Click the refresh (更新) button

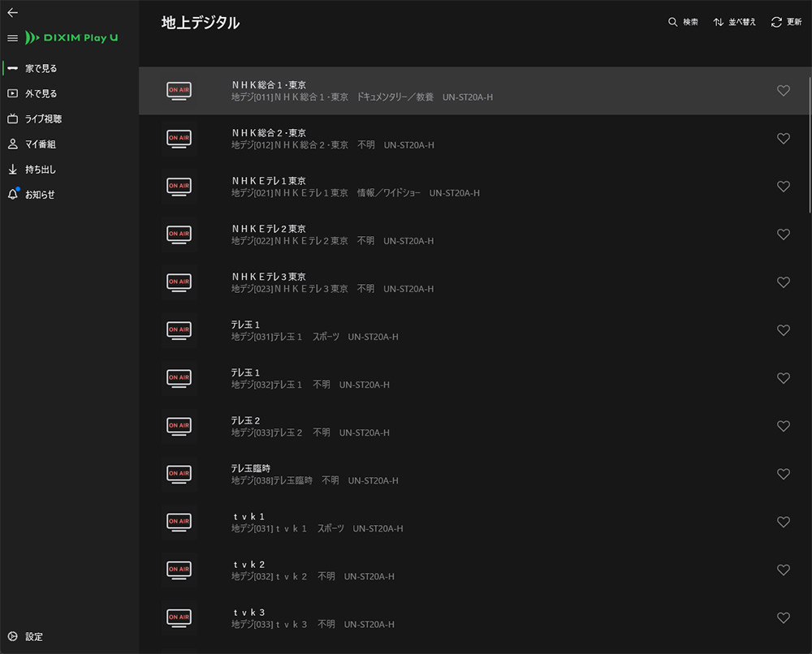[x=786, y=22]
